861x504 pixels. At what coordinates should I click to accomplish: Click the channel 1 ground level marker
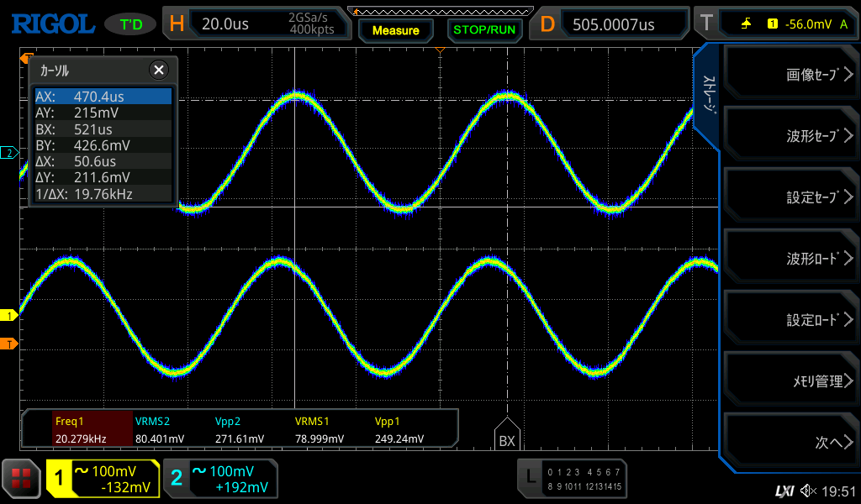[9, 316]
